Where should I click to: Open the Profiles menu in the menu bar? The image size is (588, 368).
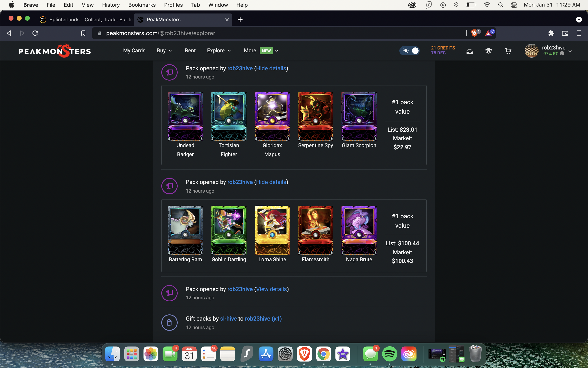tap(173, 5)
